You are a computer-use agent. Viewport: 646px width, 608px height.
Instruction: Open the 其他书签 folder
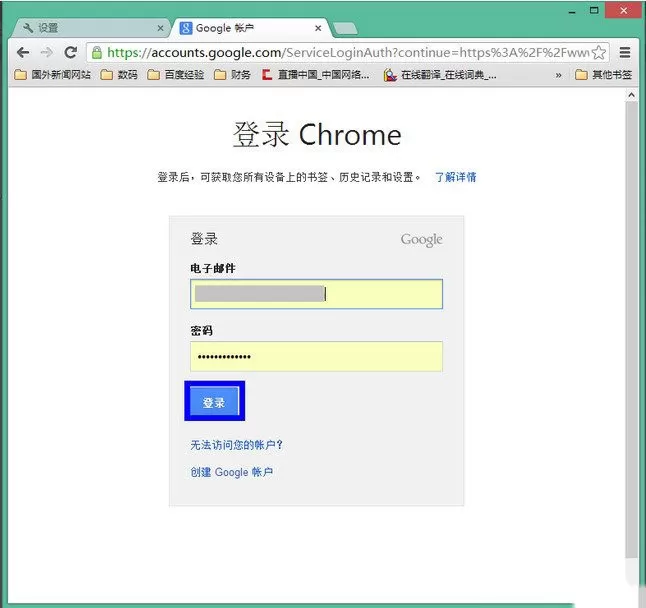click(x=604, y=75)
